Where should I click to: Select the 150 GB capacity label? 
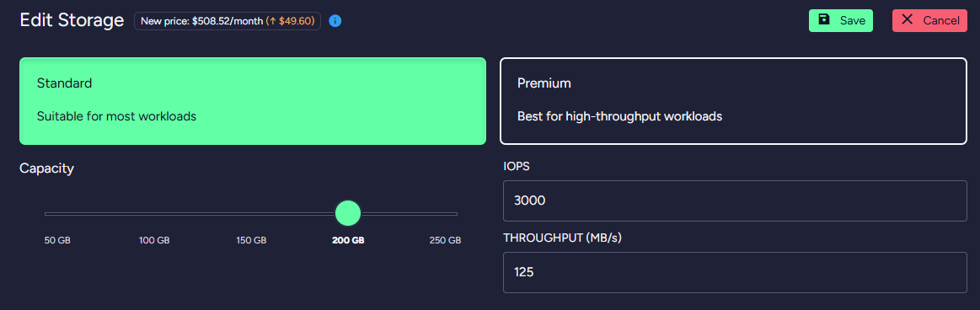tap(251, 241)
